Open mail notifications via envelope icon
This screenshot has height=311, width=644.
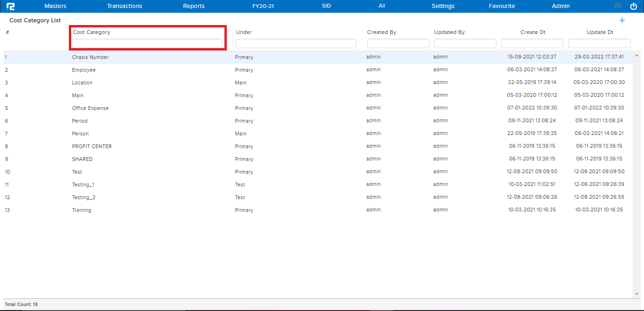click(x=619, y=6)
